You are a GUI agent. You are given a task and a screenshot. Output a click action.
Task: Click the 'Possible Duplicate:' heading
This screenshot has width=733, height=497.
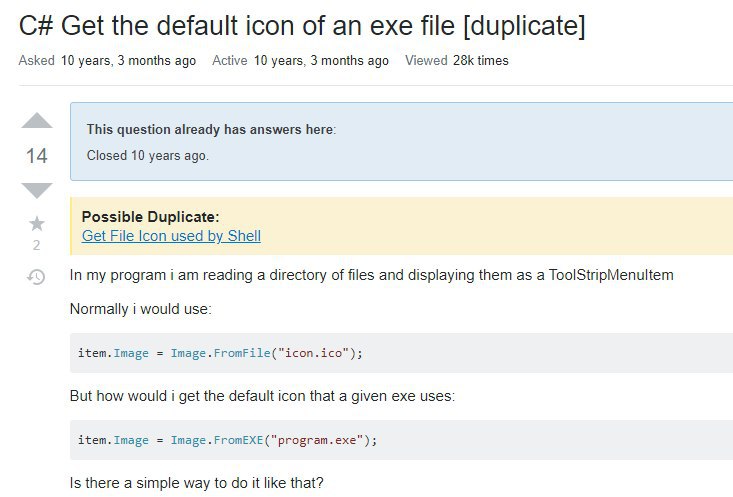151,217
